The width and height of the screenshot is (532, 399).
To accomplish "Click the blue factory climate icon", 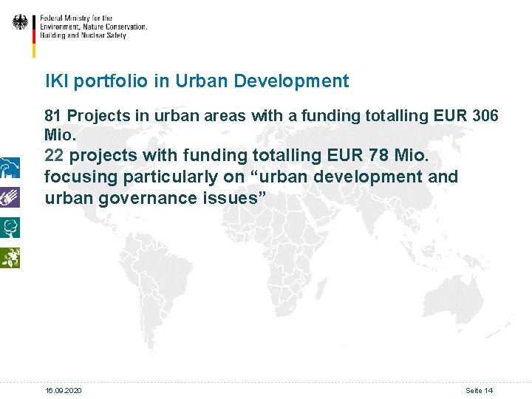I will (x=10, y=168).
